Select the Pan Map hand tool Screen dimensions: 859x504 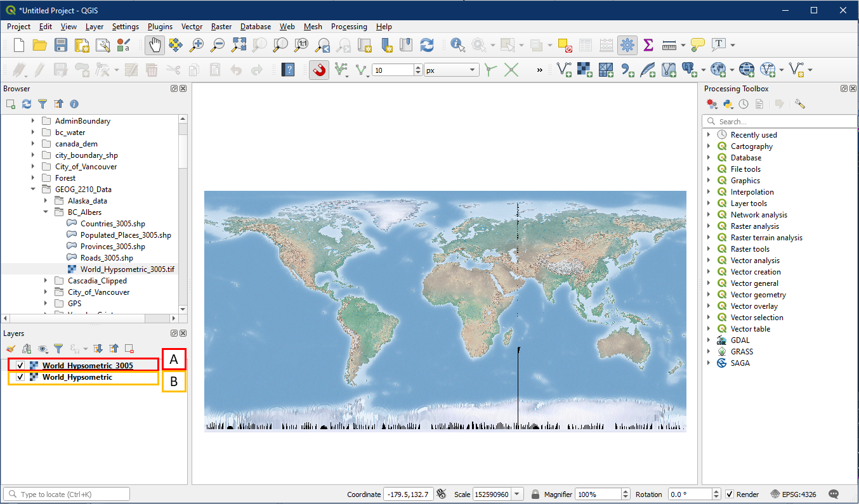tap(155, 45)
